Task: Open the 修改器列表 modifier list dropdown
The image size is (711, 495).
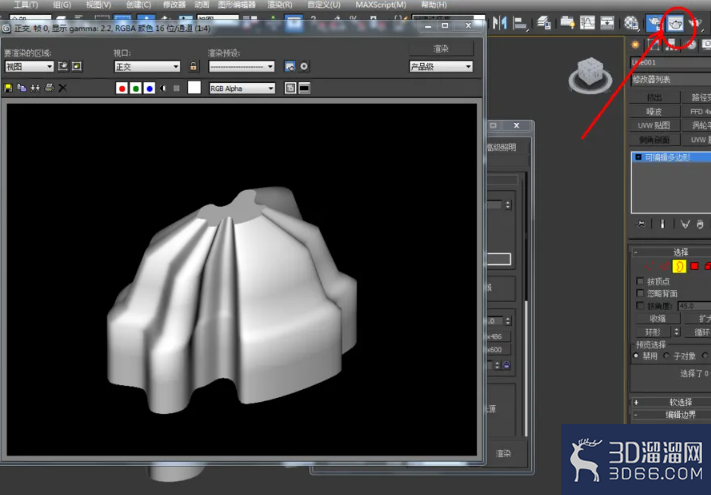Action: pyautogui.click(x=671, y=80)
